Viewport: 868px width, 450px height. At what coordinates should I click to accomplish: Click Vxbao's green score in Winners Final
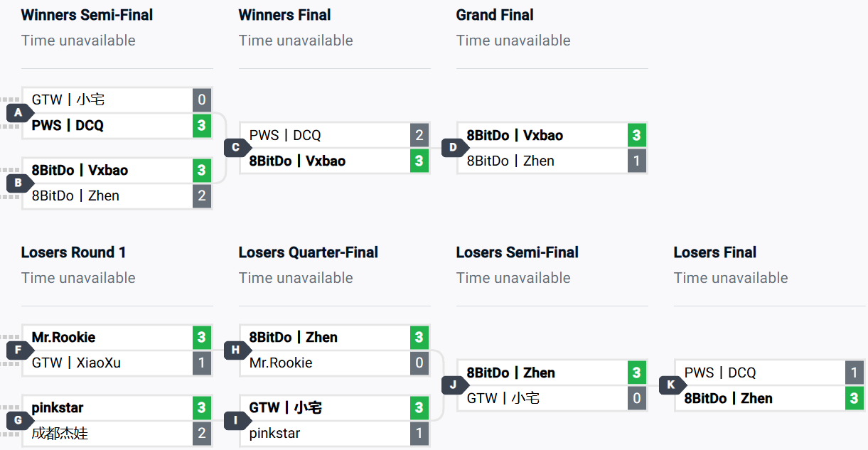point(419,161)
